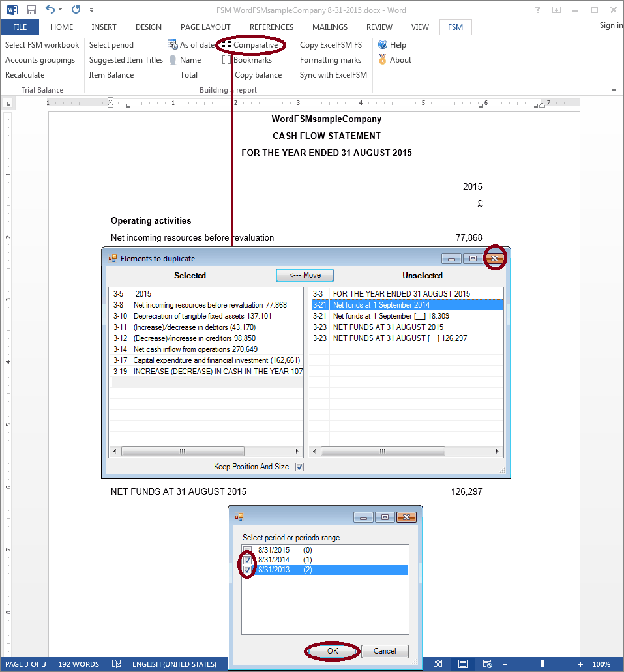This screenshot has height=672, width=624.
Task: Switch to the DESIGN tab
Action: [x=149, y=27]
